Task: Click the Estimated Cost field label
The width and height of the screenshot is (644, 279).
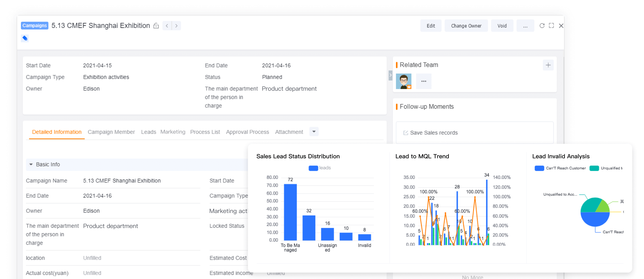Action: [228, 258]
